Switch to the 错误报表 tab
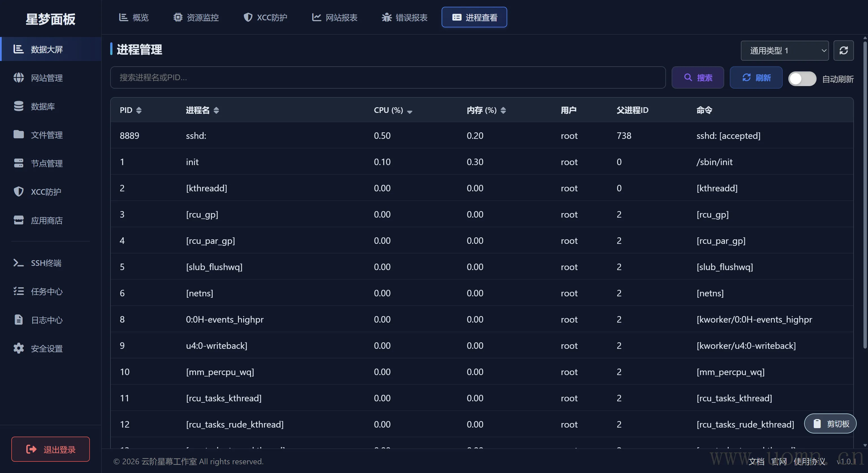Screen dimensions: 868x473 (404, 17)
